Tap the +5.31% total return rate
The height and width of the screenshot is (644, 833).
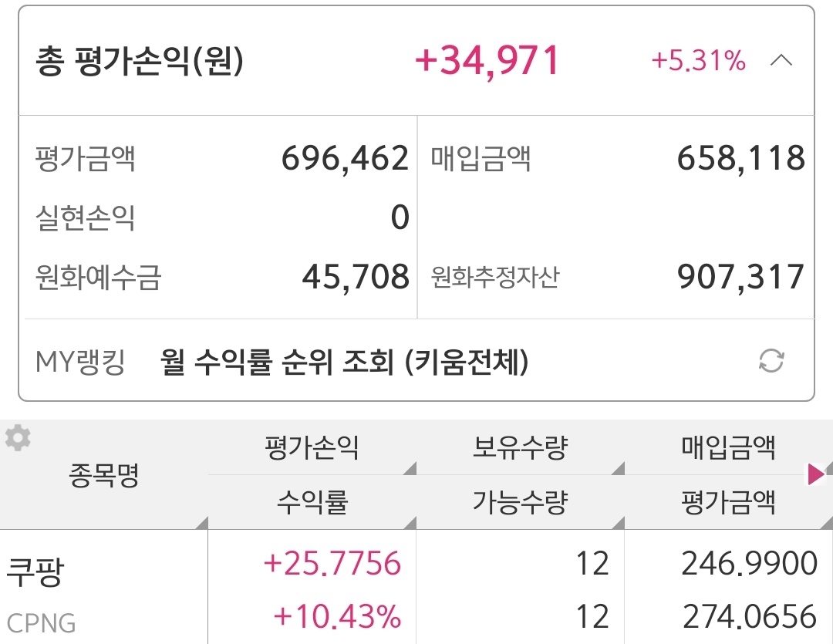coord(699,61)
